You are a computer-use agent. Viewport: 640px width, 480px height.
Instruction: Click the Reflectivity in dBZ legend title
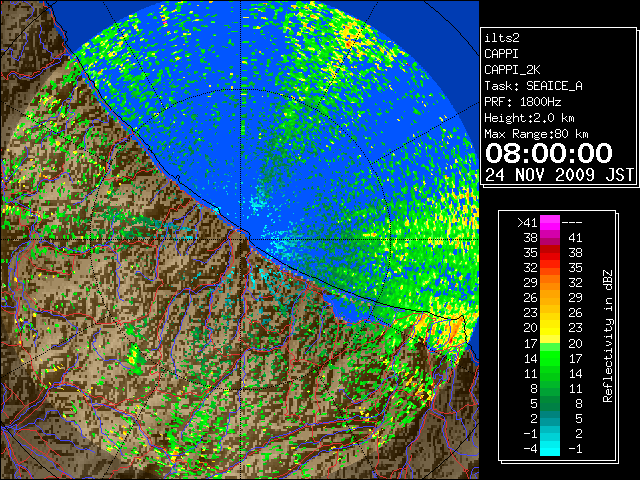tap(608, 336)
